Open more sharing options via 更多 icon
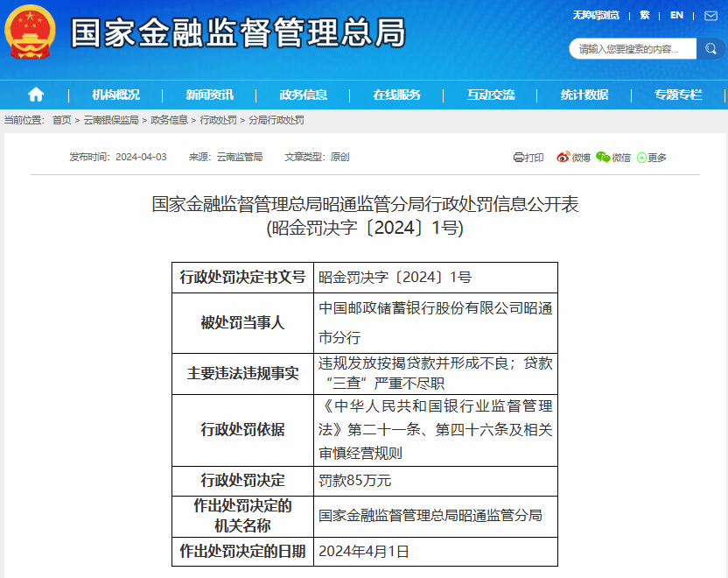Screen dimensions: 728x578 tap(649, 157)
